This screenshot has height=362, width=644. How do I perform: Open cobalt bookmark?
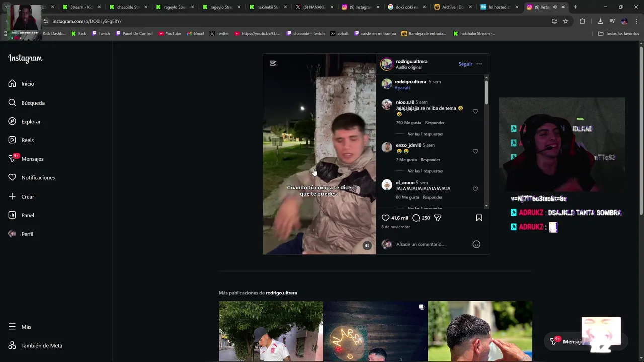click(340, 34)
